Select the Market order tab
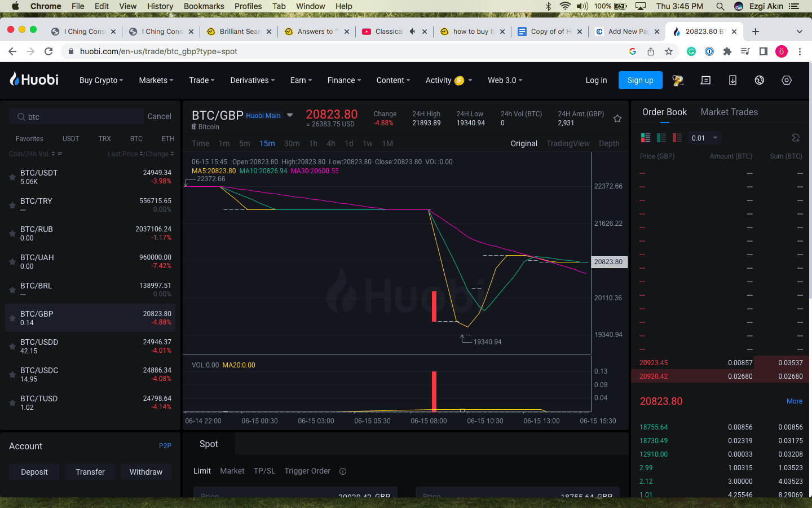 click(x=232, y=471)
